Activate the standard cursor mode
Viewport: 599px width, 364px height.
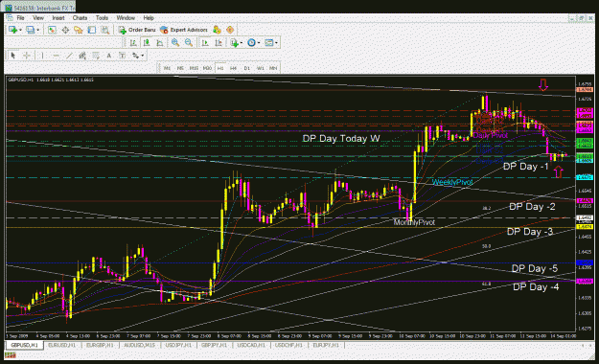pyautogui.click(x=13, y=56)
